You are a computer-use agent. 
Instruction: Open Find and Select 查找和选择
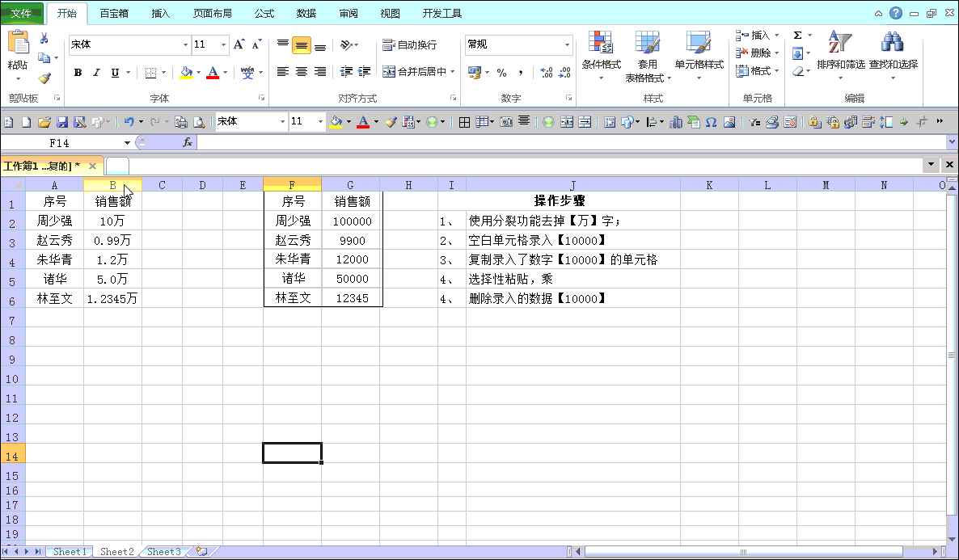point(893,56)
